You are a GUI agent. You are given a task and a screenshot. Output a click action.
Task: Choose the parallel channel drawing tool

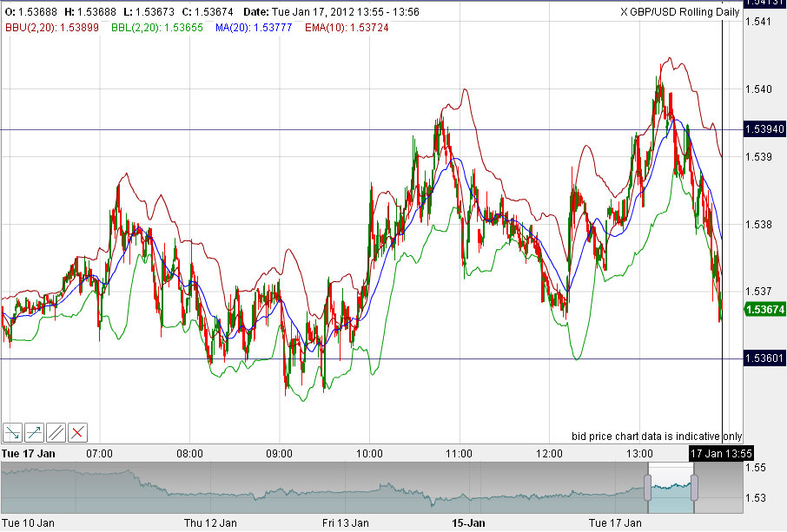[x=55, y=431]
